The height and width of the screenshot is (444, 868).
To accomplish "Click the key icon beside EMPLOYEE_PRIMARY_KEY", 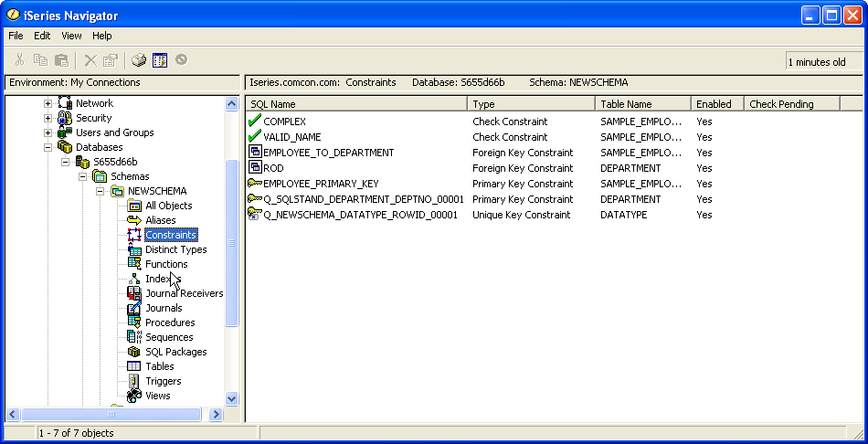I will point(255,184).
